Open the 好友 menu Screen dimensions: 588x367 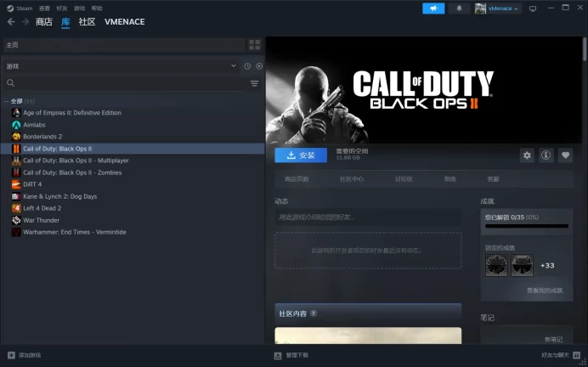point(62,8)
